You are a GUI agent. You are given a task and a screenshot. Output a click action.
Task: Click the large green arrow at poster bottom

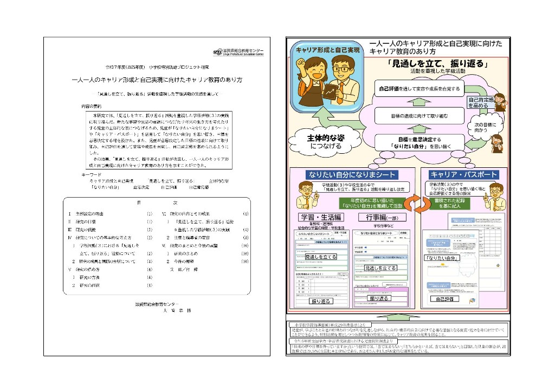(397, 318)
